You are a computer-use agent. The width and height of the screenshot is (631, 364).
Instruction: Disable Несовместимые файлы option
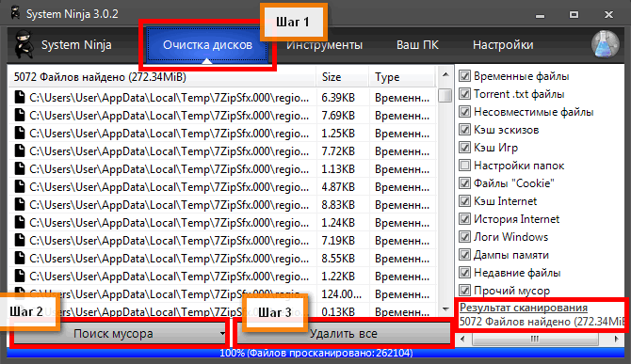[465, 112]
